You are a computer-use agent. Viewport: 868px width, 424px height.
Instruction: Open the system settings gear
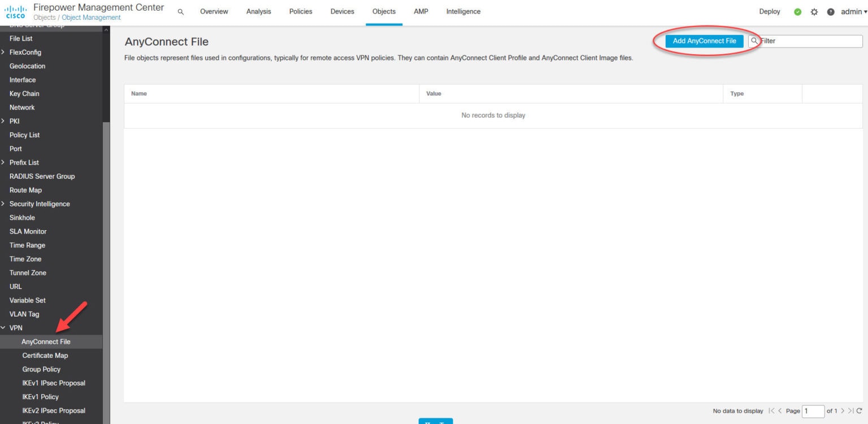[814, 12]
